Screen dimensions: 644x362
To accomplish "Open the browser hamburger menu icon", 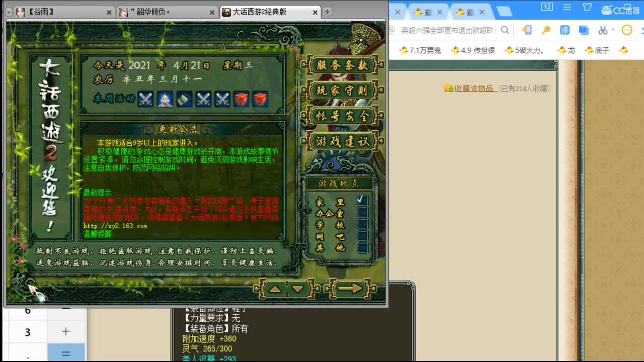I will click(568, 7).
